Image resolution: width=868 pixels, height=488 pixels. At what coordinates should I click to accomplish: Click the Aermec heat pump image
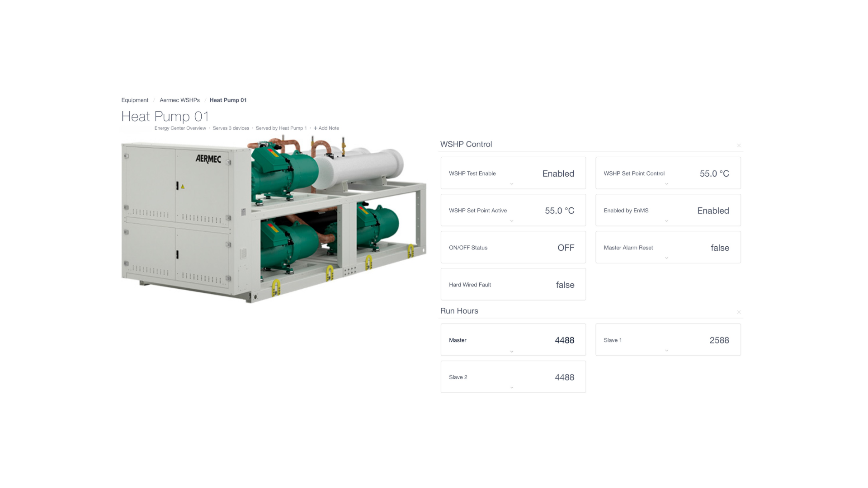point(274,219)
